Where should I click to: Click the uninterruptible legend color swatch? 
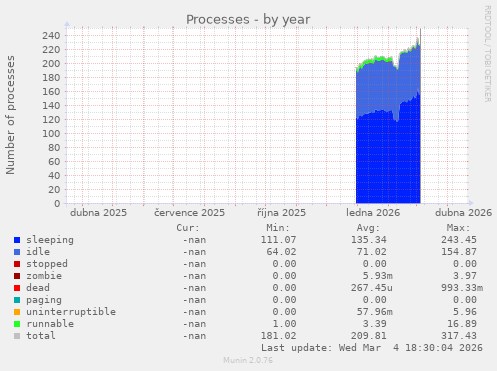(x=17, y=312)
